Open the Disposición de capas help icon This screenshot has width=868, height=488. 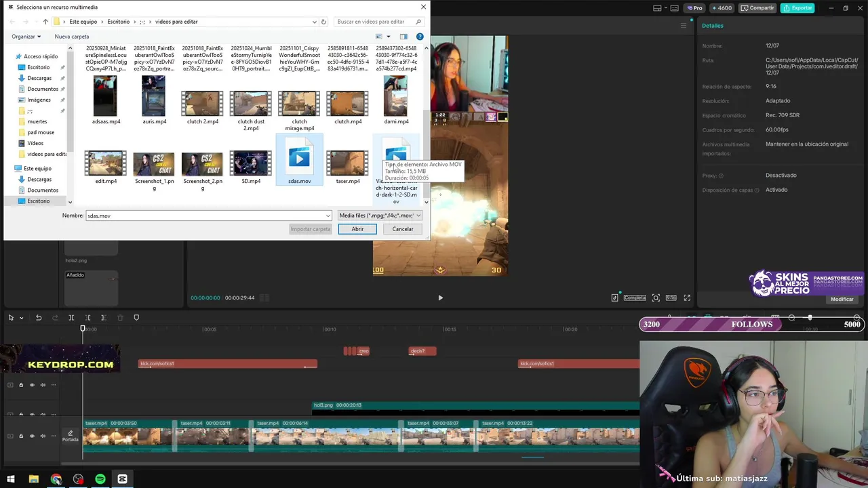(756, 190)
